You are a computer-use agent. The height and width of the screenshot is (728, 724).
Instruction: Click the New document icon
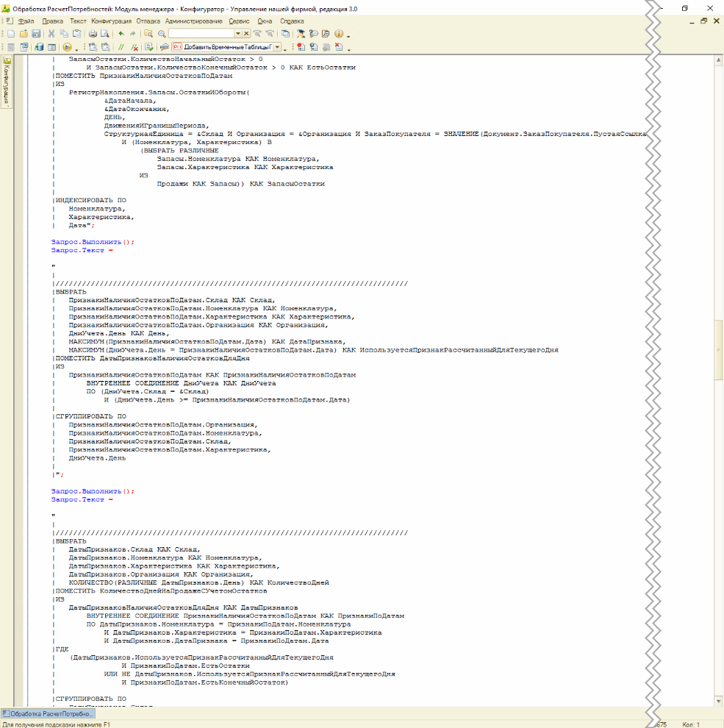[11, 34]
